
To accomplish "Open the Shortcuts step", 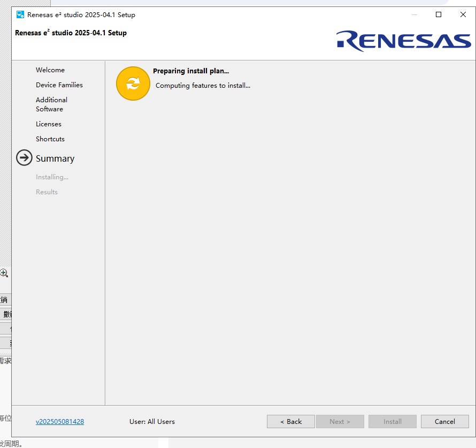I will [50, 139].
